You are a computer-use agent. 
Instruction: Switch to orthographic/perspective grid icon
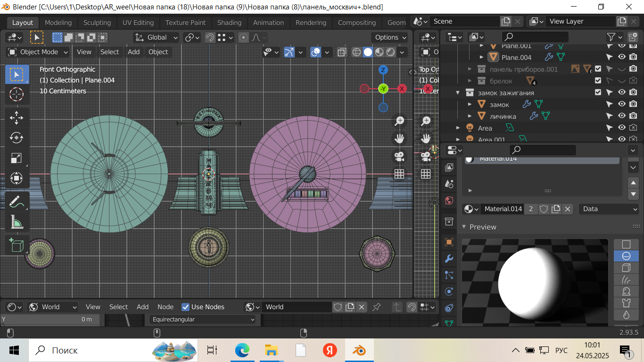click(x=399, y=174)
